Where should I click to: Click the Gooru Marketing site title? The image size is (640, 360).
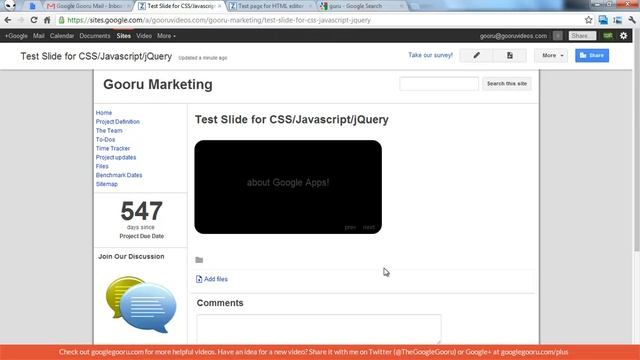[x=158, y=84]
